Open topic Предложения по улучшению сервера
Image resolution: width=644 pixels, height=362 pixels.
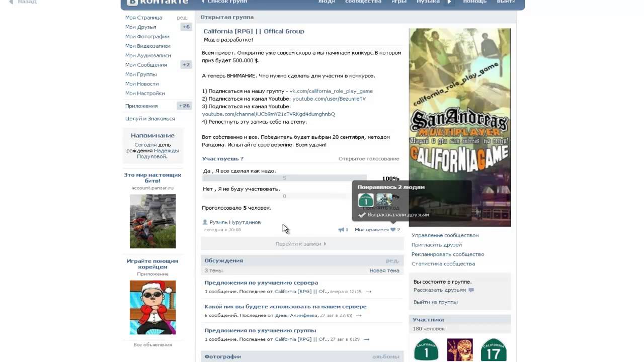(261, 283)
